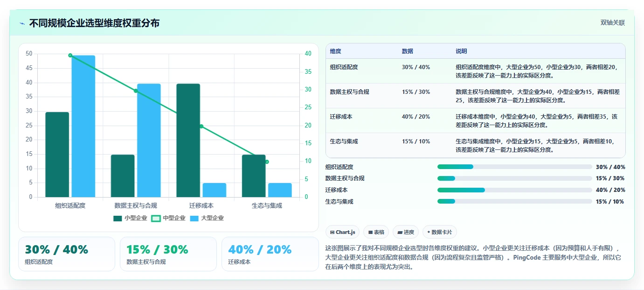The image size is (644, 290).
Task: Open the 15% / 30% 数据主权与合规 stat card
Action: coord(168,254)
